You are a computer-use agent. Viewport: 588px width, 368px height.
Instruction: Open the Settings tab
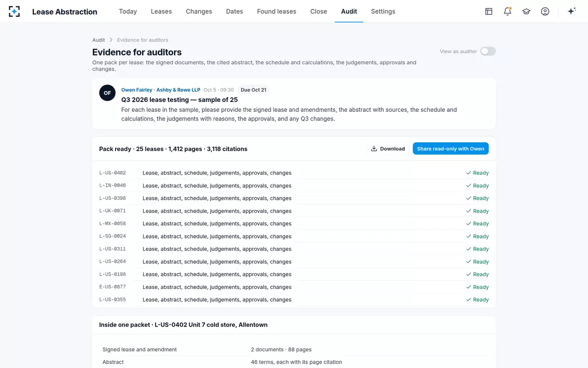click(x=383, y=11)
